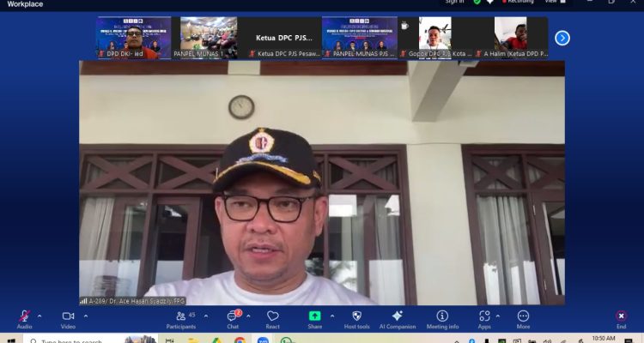Expand the Participants options arrow
644x343 pixels.
coord(205,316)
